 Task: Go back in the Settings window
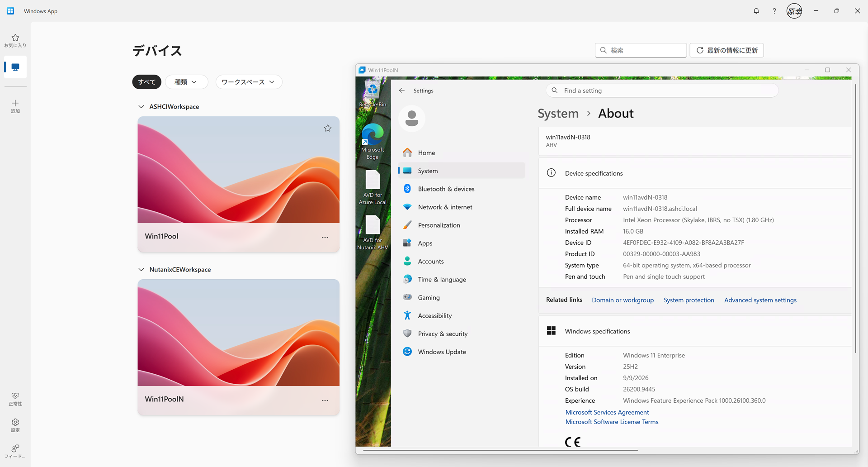tap(402, 91)
